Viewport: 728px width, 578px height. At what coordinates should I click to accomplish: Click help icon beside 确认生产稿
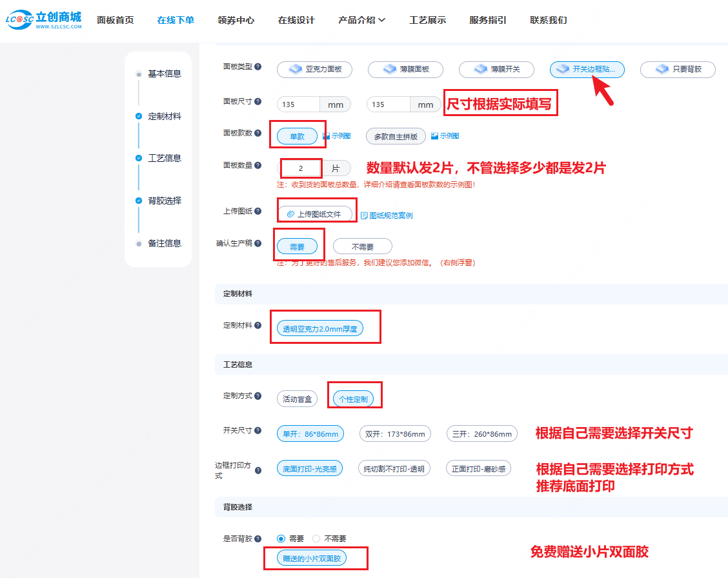pyautogui.click(x=258, y=243)
